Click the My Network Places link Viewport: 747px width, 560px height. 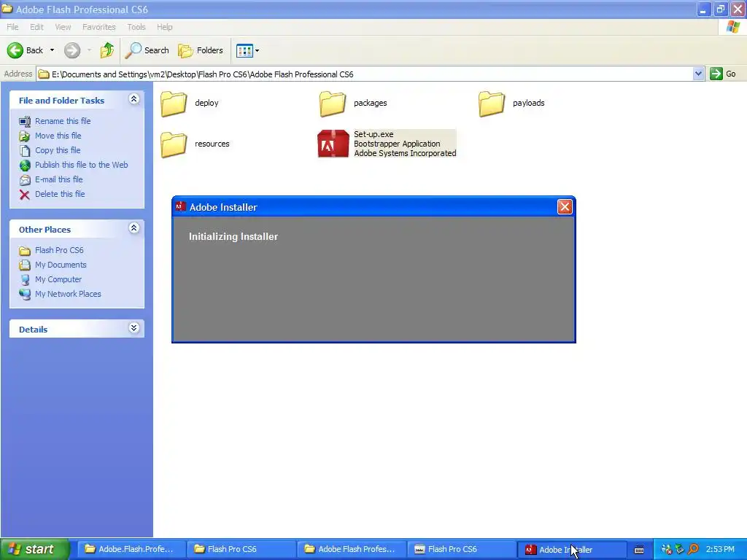pyautogui.click(x=68, y=294)
